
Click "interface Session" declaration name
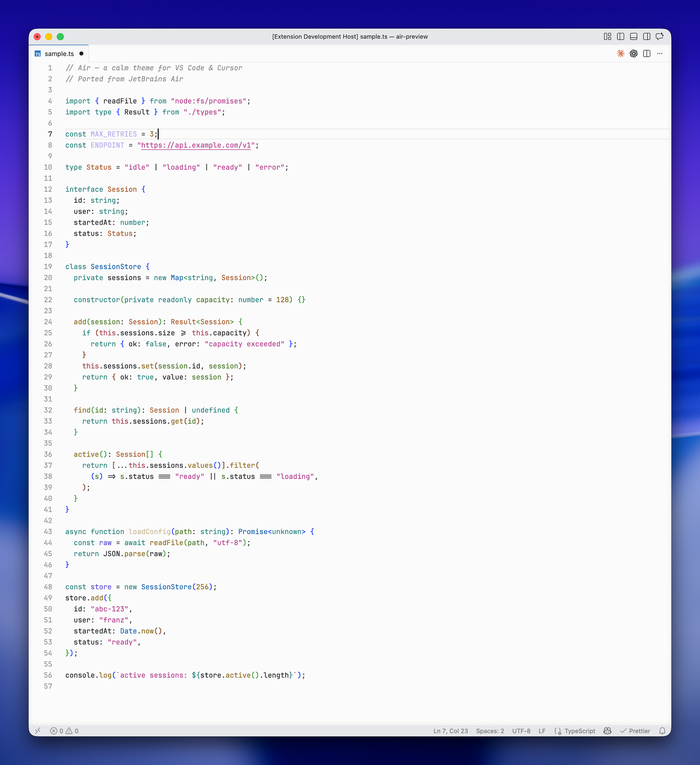tap(122, 189)
